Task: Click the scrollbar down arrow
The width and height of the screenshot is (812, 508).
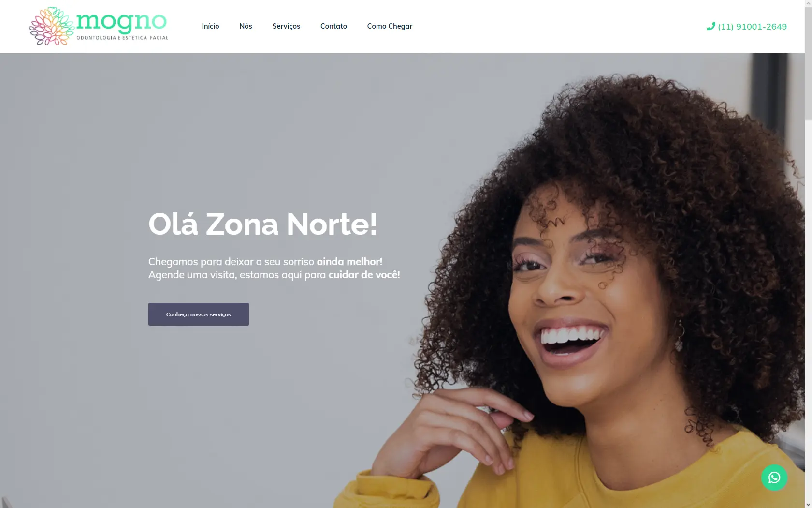Action: [808, 504]
